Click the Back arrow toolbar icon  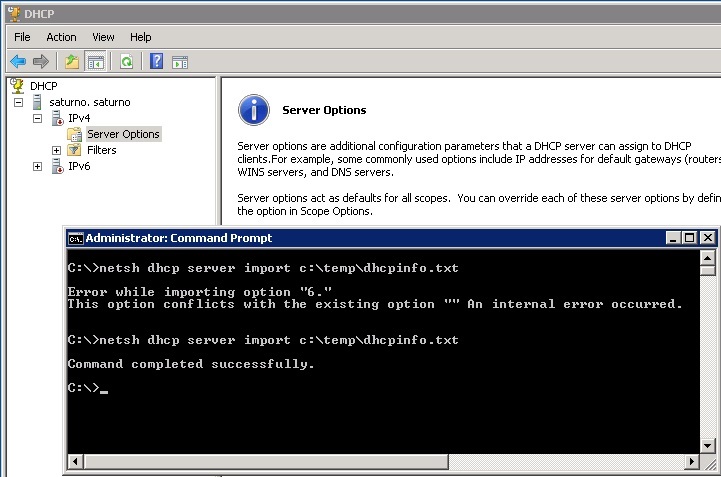tap(18, 61)
